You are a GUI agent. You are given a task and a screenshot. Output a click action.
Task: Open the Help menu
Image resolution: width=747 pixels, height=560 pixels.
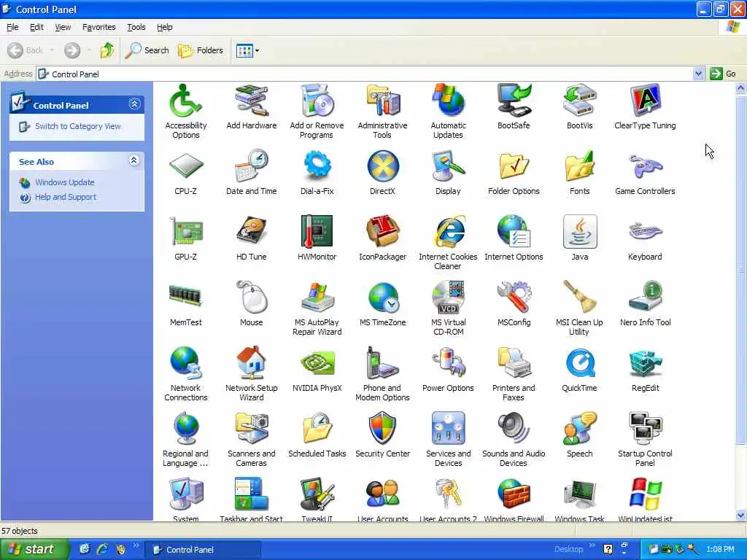tap(165, 27)
